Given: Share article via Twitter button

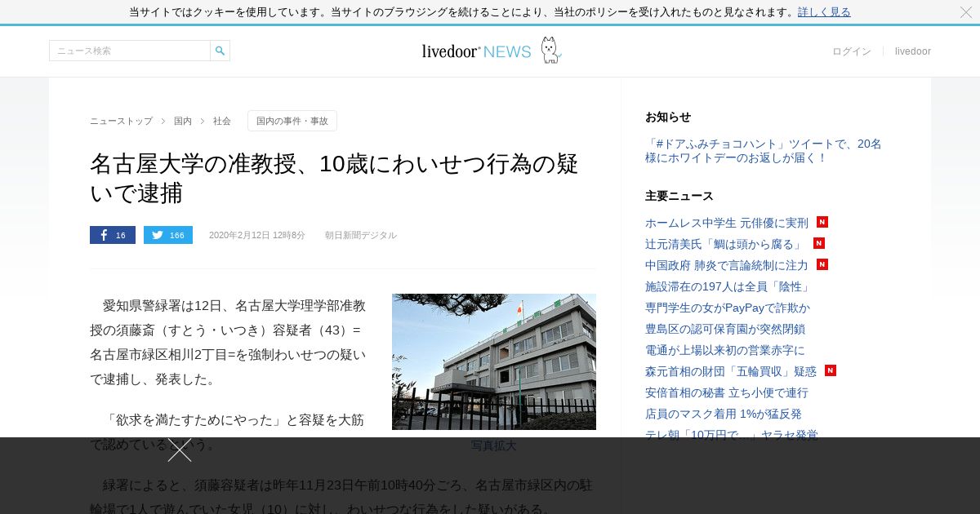Looking at the screenshot, I should 168,235.
